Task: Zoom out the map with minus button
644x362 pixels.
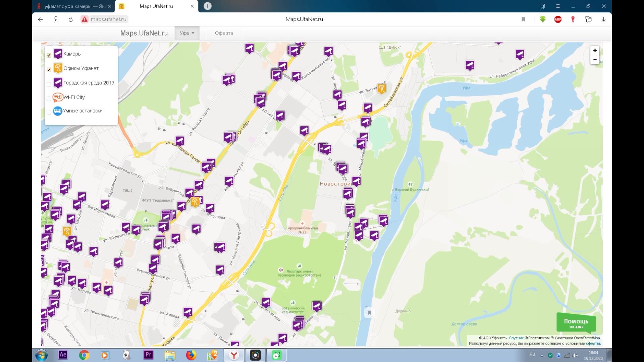Action: tap(595, 60)
